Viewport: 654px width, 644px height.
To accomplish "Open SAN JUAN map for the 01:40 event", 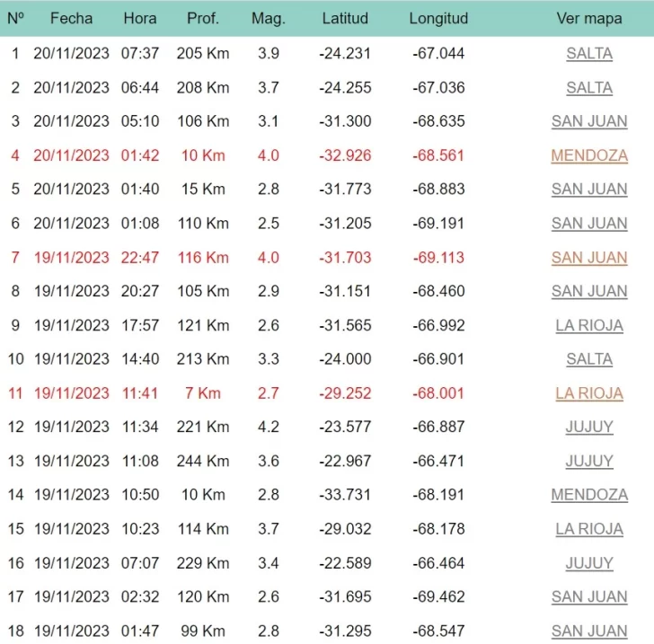I will 589,190.
